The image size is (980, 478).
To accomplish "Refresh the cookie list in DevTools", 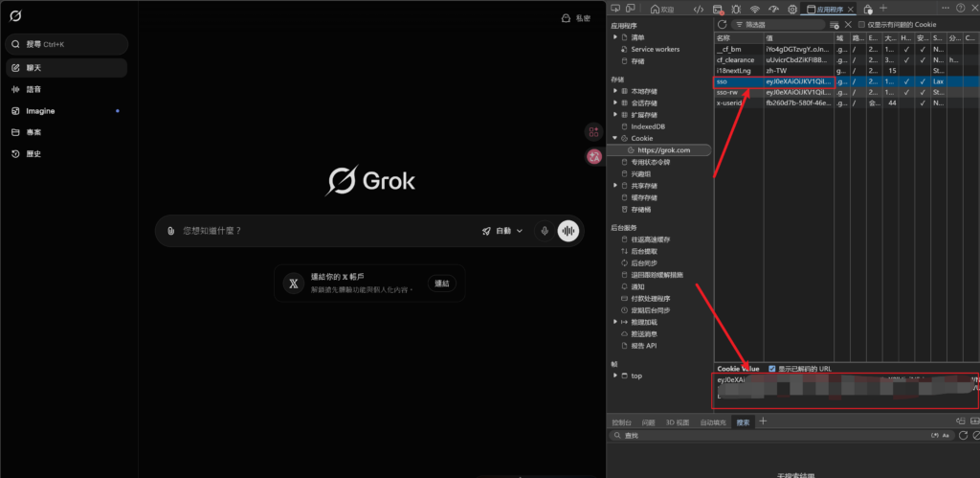I will [723, 24].
